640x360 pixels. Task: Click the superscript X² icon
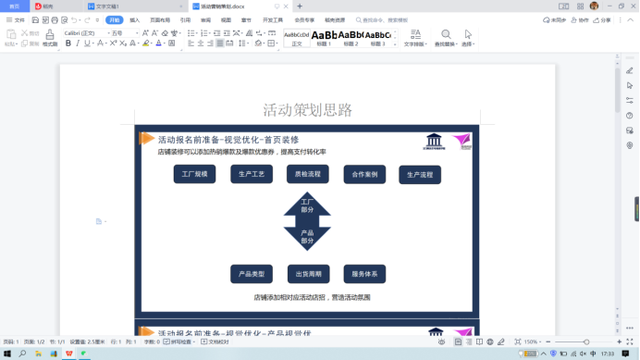[113, 43]
